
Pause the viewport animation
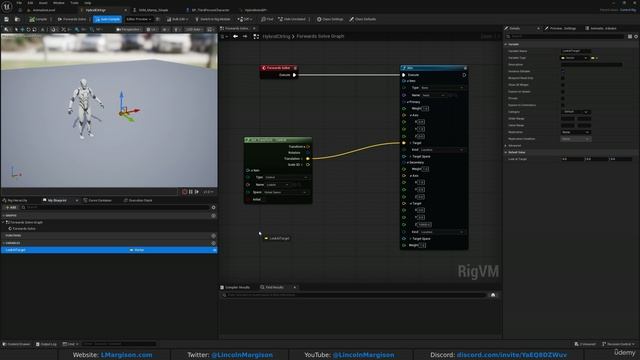pos(191,191)
